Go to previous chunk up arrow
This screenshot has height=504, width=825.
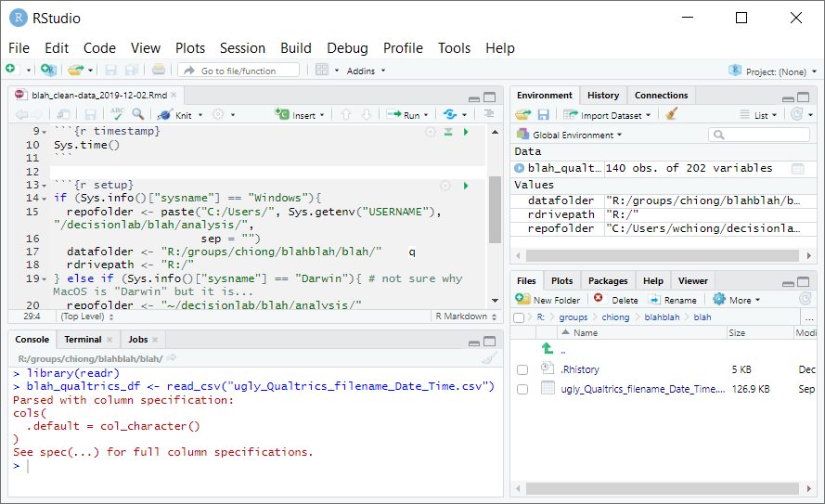coord(345,115)
